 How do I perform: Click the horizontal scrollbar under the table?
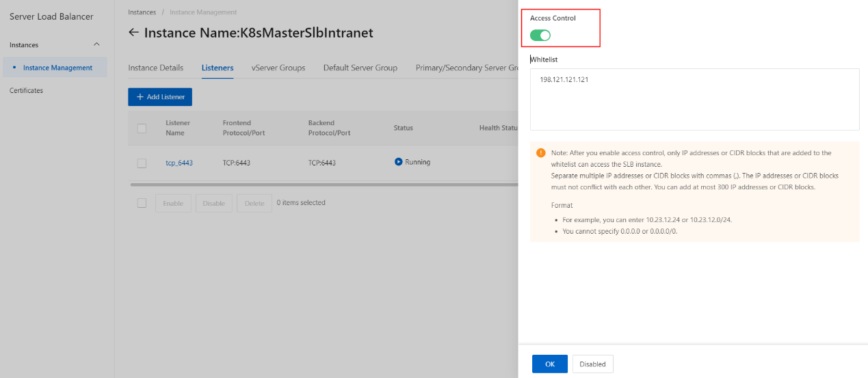click(x=324, y=185)
